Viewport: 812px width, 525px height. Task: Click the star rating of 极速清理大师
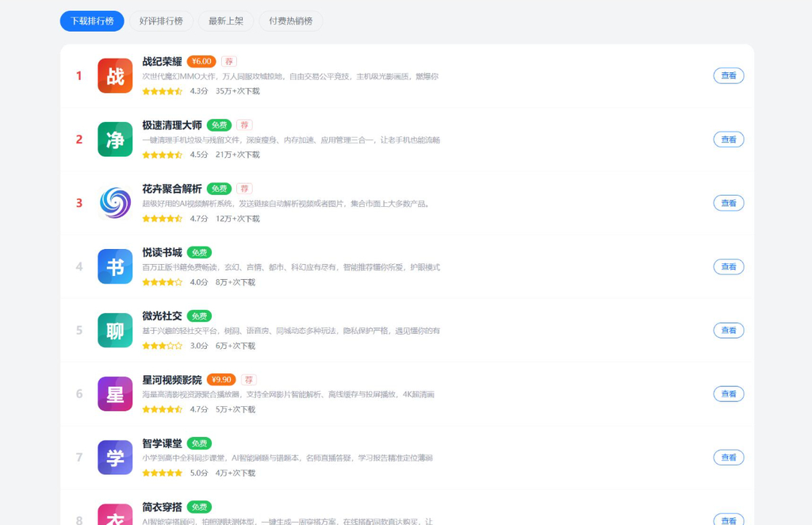[x=163, y=155]
